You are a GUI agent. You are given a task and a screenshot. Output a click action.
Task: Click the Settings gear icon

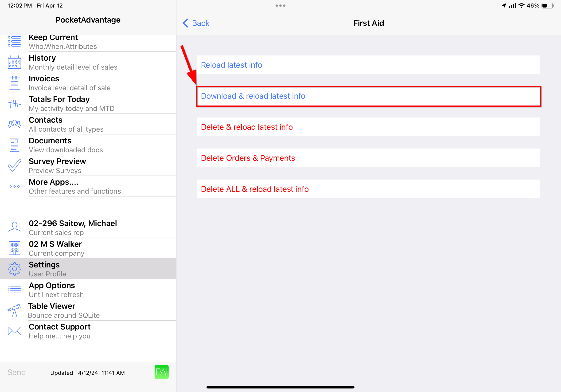[14, 269]
